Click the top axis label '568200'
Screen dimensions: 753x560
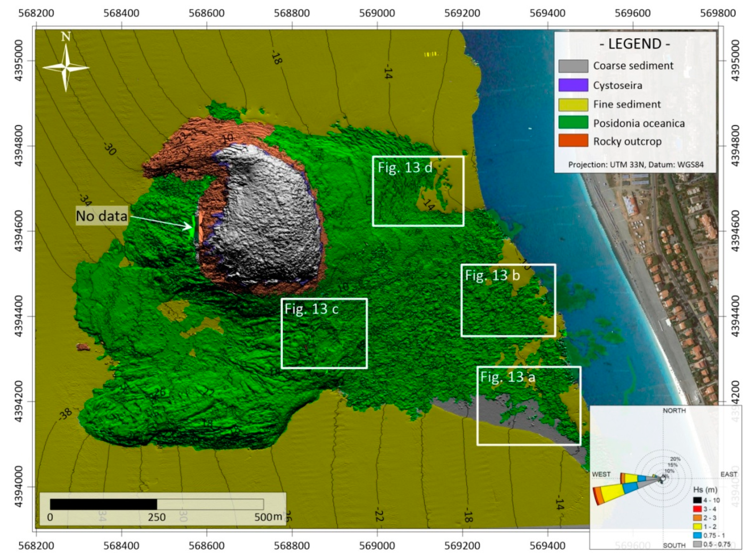click(36, 13)
